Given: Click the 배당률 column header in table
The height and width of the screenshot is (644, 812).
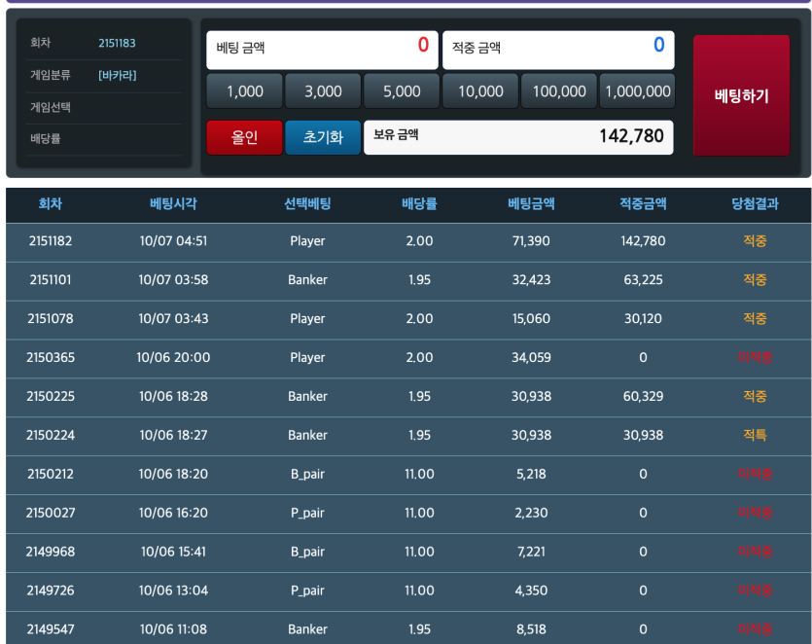Looking at the screenshot, I should [x=419, y=203].
